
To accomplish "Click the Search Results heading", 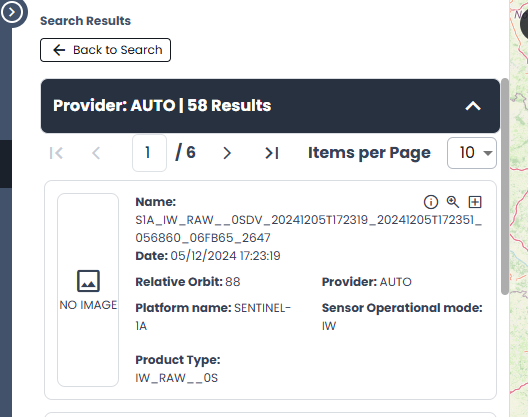I will coord(85,21).
